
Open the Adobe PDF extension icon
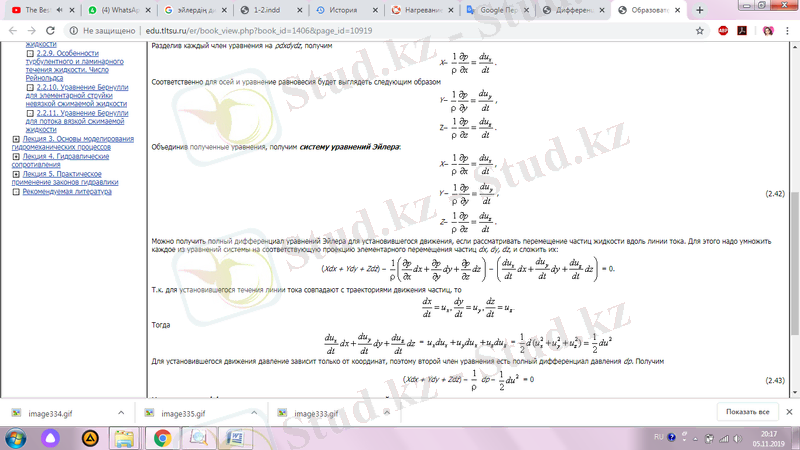tap(742, 31)
